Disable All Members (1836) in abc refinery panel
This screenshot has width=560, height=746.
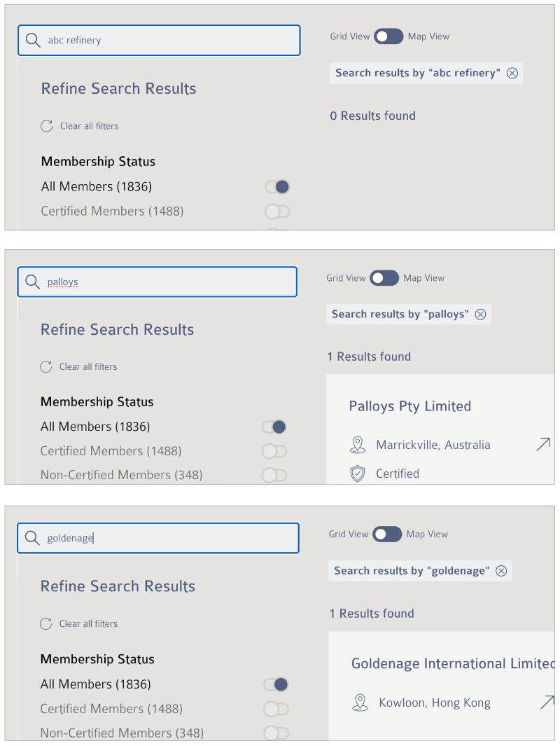coord(277,186)
